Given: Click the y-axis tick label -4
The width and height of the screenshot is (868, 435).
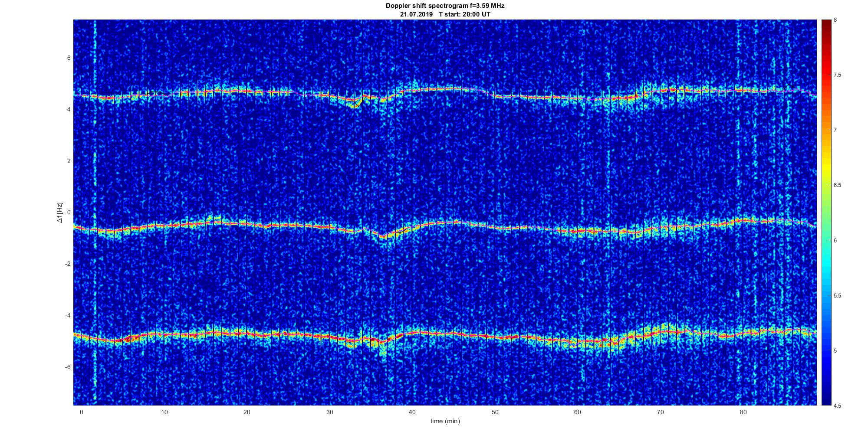Looking at the screenshot, I should [68, 315].
